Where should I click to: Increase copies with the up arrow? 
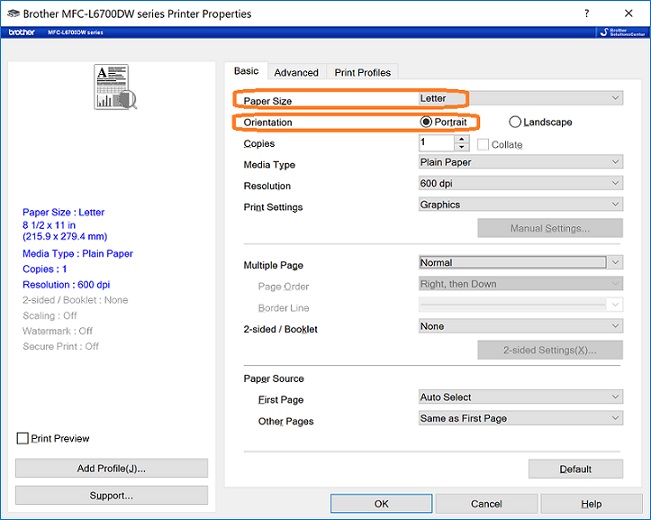coord(461,140)
